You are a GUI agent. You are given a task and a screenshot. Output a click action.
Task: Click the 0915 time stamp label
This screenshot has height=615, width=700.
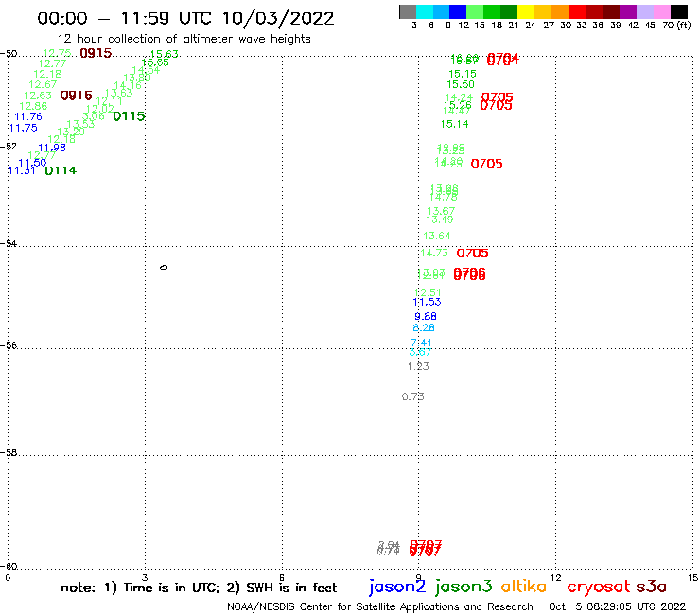[96, 53]
